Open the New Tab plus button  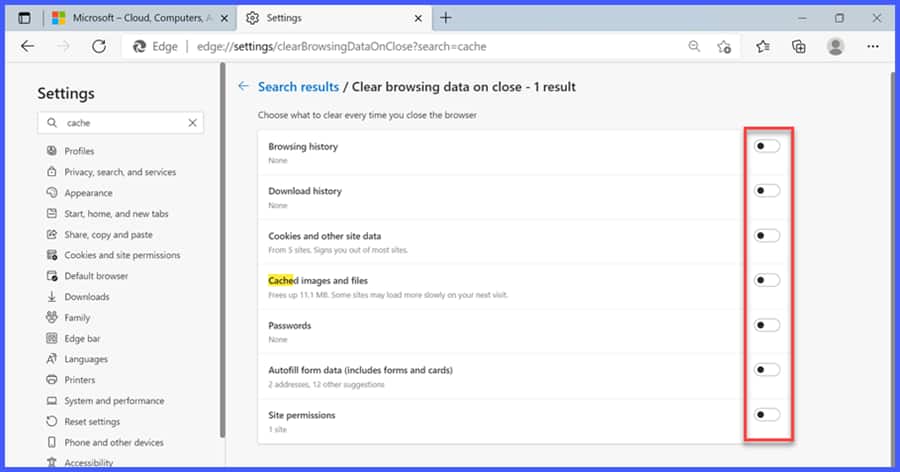point(446,18)
